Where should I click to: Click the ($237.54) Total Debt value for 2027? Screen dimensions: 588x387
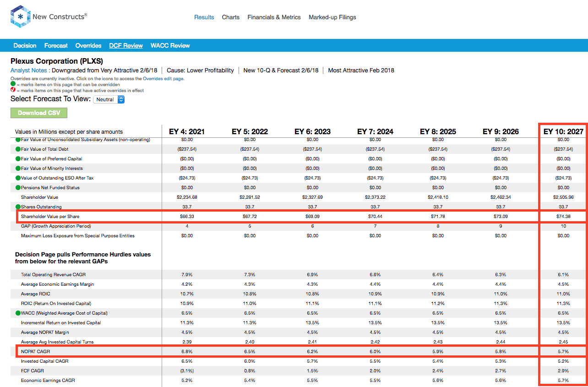pos(563,149)
